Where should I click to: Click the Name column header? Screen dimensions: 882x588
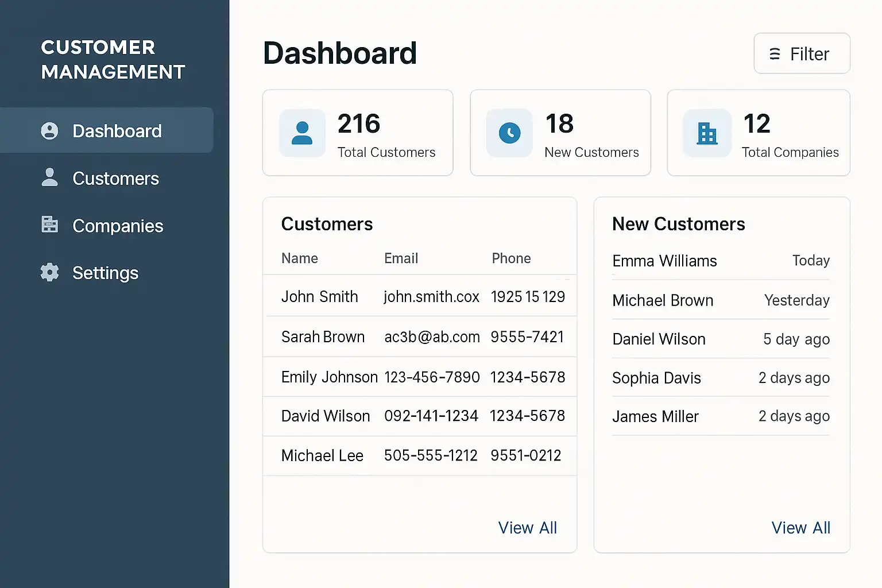coord(300,258)
